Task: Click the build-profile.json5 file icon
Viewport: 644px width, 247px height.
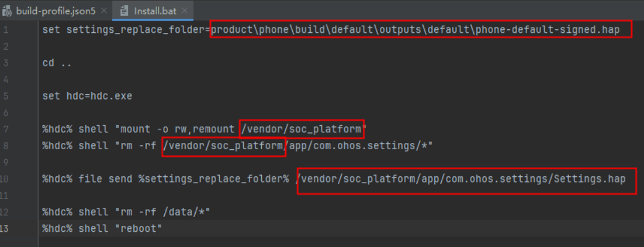Action: [x=8, y=11]
